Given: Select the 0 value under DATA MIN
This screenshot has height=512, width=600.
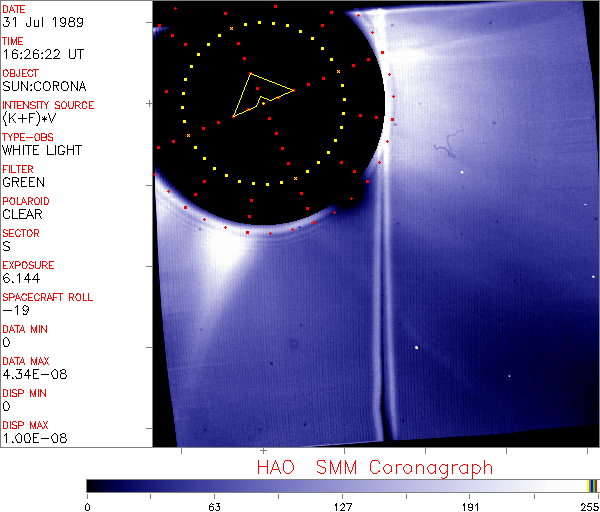Looking at the screenshot, I should (x=7, y=342).
